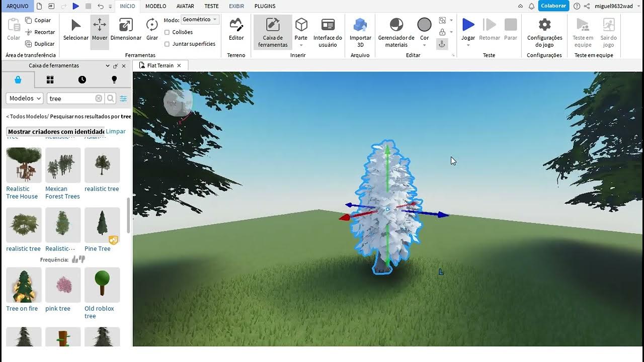Switch to the AVATAR tab

click(185, 6)
